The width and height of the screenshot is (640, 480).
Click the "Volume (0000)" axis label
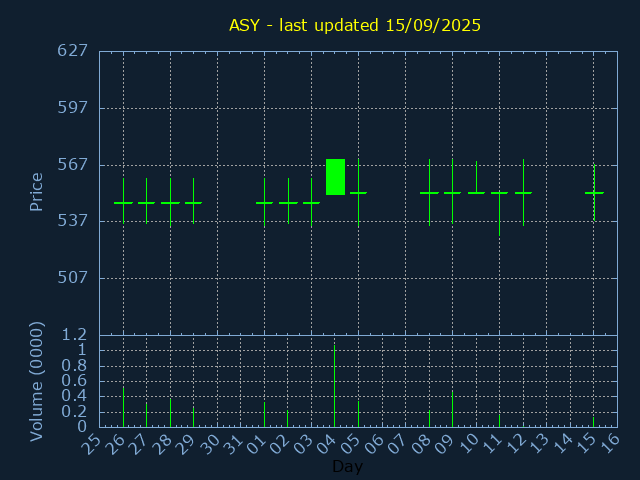[x=36, y=382]
